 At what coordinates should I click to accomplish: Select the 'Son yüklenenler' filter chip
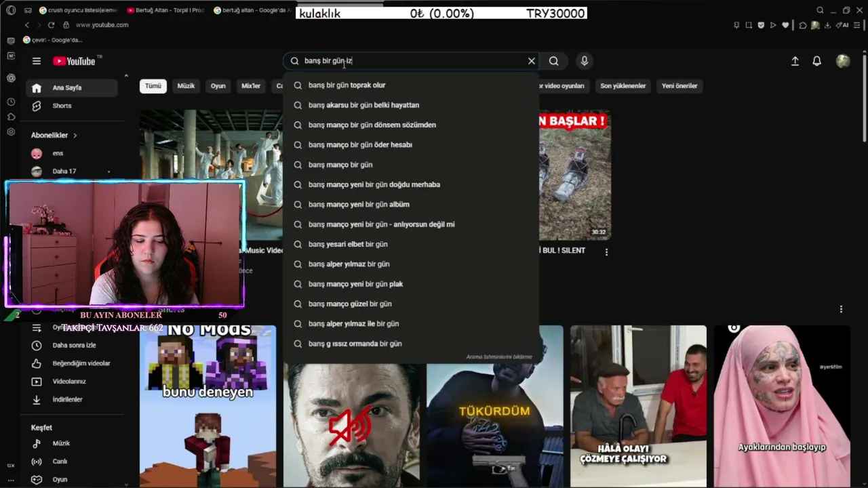623,86
